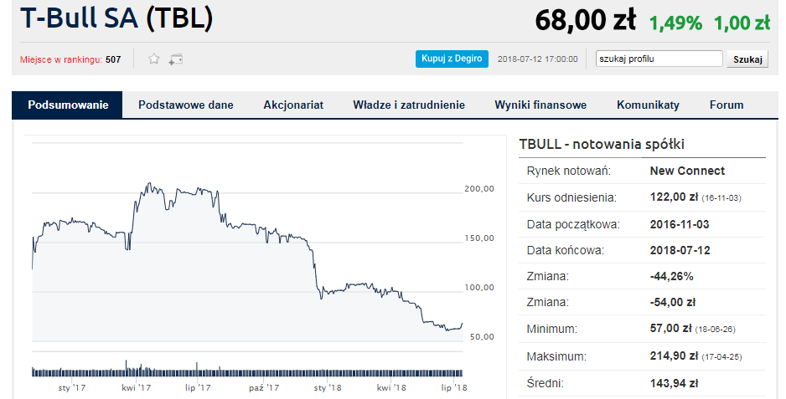Switch to Podstawowe dane tab
Image resolution: width=786 pixels, height=399 pixels.
click(186, 105)
